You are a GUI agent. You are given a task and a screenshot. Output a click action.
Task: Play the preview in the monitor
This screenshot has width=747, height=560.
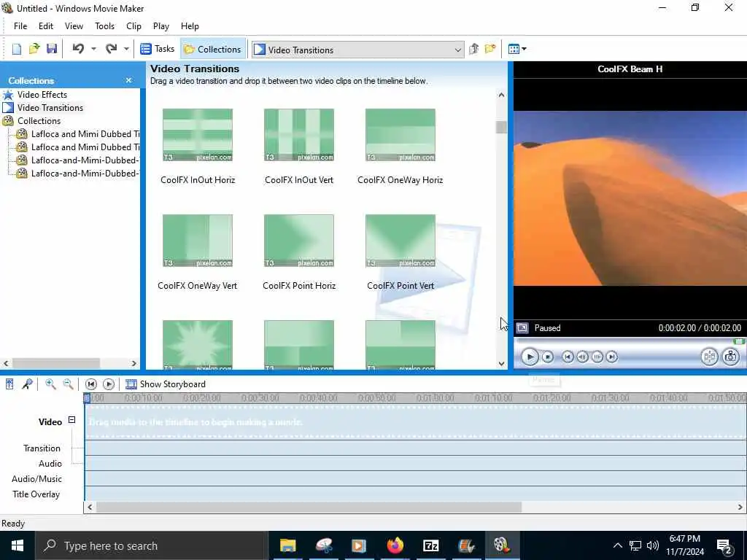(530, 357)
